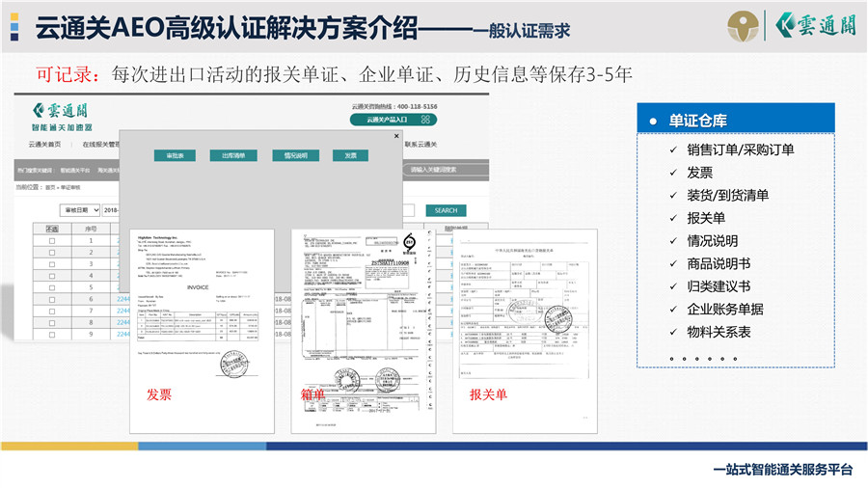
Task: Click the 2244 link in row 6
Action: click(122, 299)
